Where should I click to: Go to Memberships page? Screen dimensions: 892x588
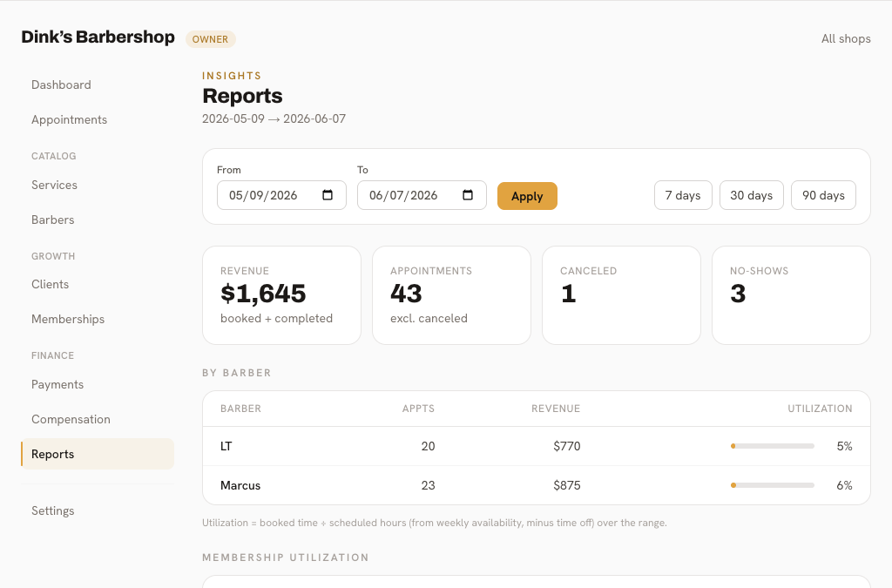[x=68, y=319]
